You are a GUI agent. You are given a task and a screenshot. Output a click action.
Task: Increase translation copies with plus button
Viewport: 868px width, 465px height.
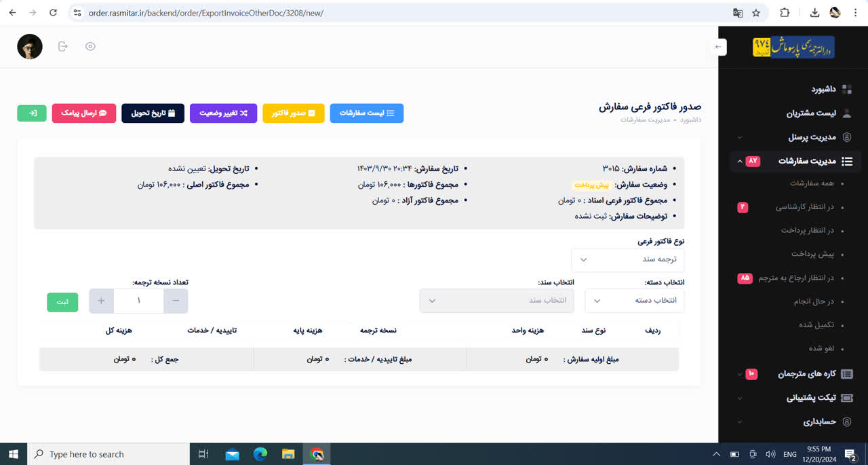102,301
